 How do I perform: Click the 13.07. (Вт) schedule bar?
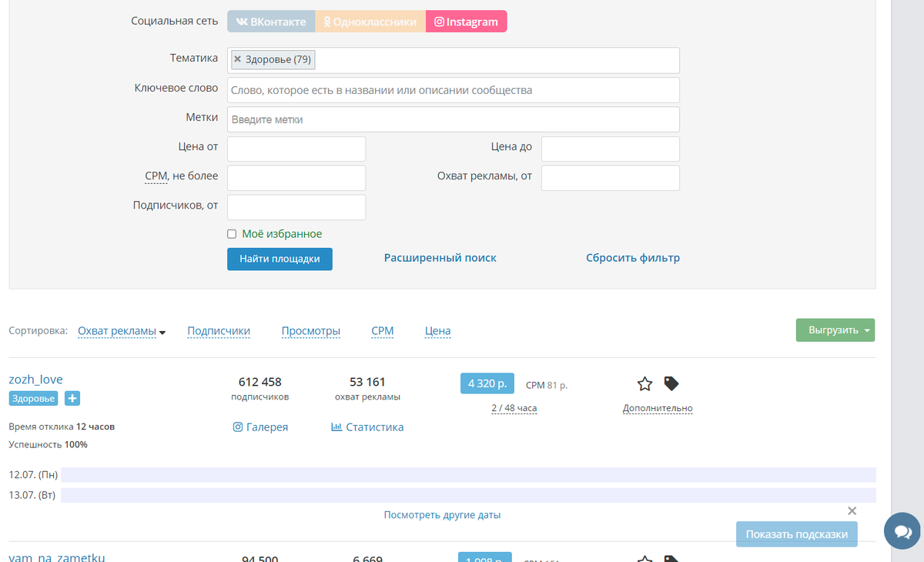(468, 495)
